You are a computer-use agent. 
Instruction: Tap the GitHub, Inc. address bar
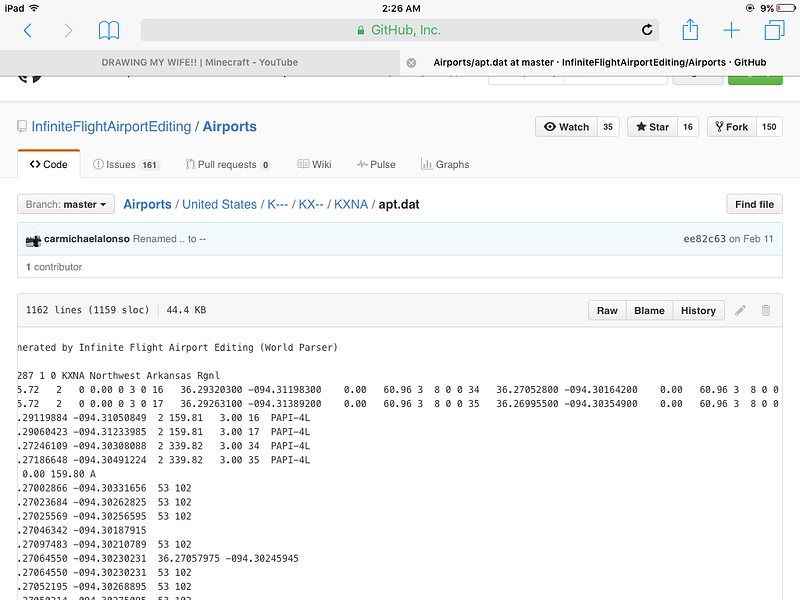399,30
